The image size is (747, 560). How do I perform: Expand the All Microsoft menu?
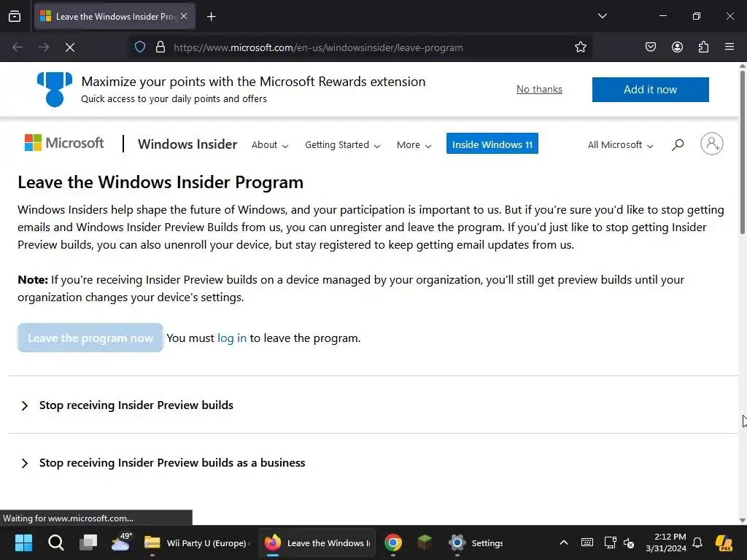(x=620, y=145)
